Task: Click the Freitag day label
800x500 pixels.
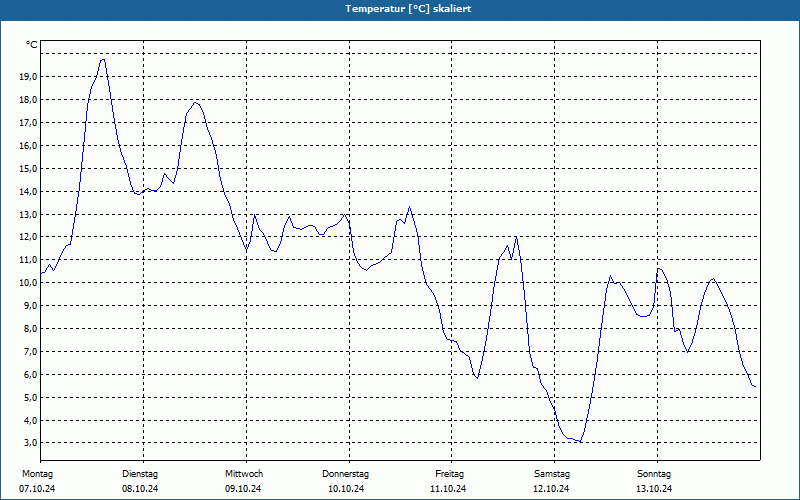Action: pos(449,474)
